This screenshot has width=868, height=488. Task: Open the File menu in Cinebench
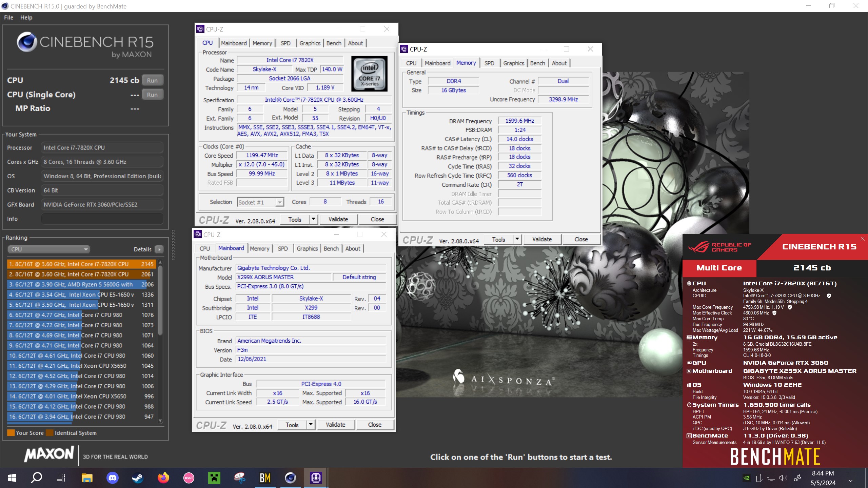(8, 17)
